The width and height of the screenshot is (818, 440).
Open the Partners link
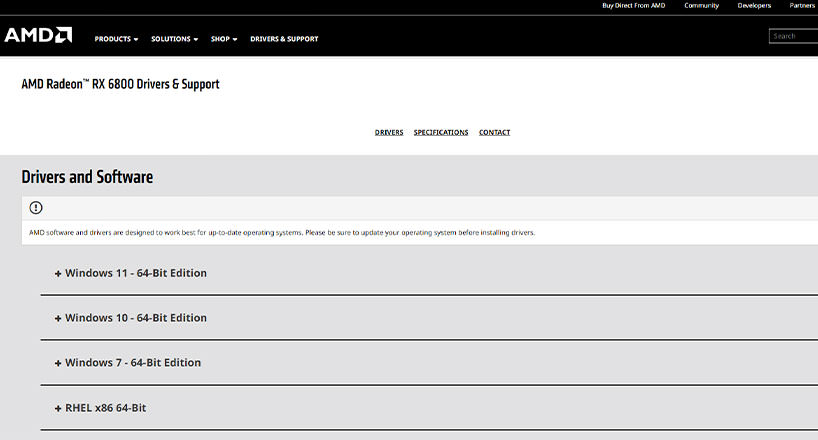point(802,6)
